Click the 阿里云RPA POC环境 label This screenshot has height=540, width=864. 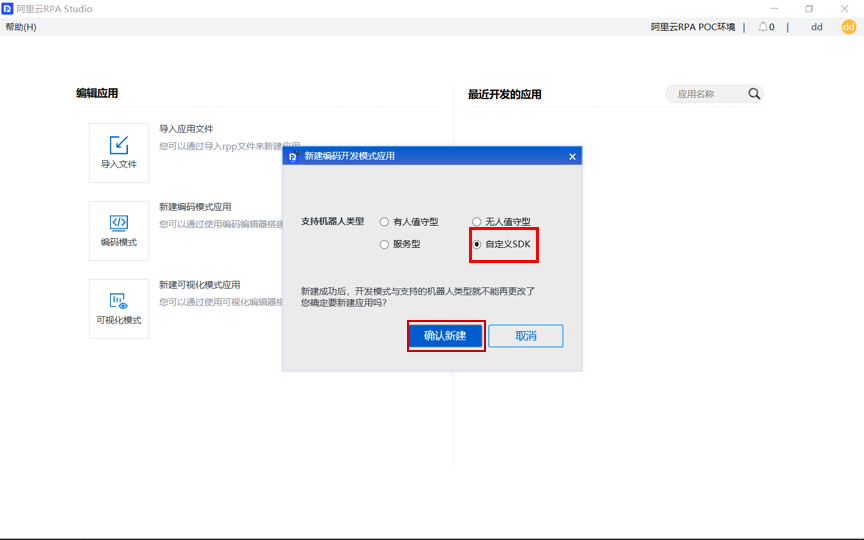click(693, 26)
